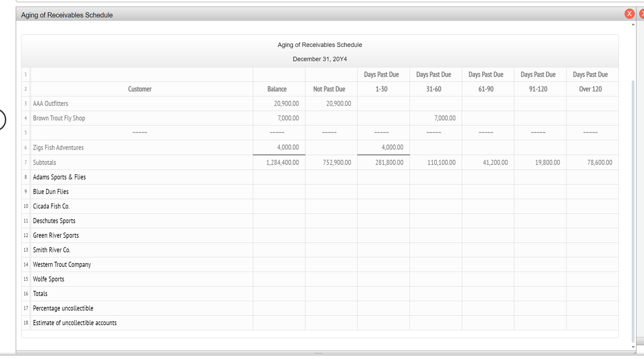This screenshot has width=644, height=359.
Task: Select Smith River Co. 91-120 days cell
Action: pos(540,250)
